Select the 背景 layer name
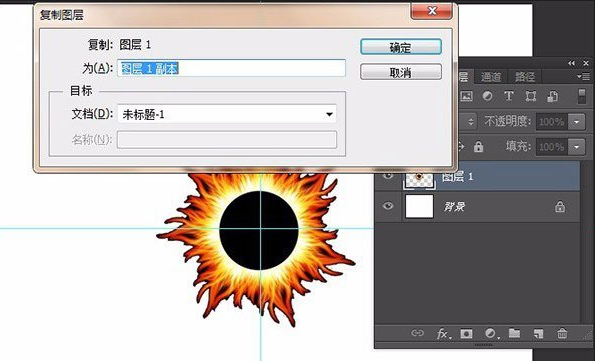Viewport: 595px width, 361px height. click(455, 207)
